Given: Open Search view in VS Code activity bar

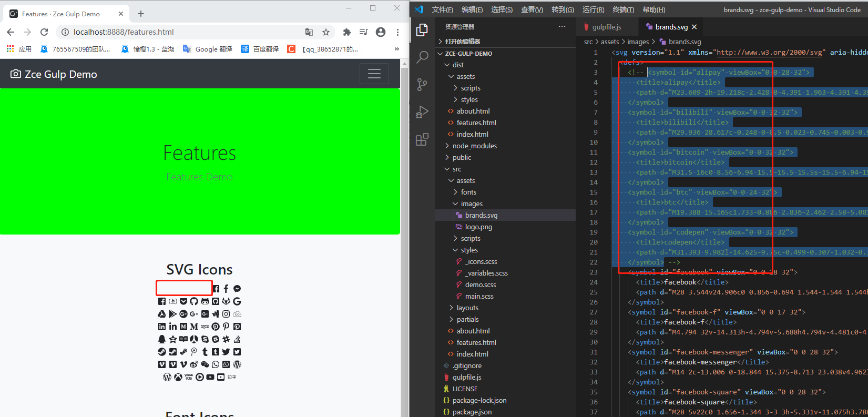Looking at the screenshot, I should tap(422, 57).
